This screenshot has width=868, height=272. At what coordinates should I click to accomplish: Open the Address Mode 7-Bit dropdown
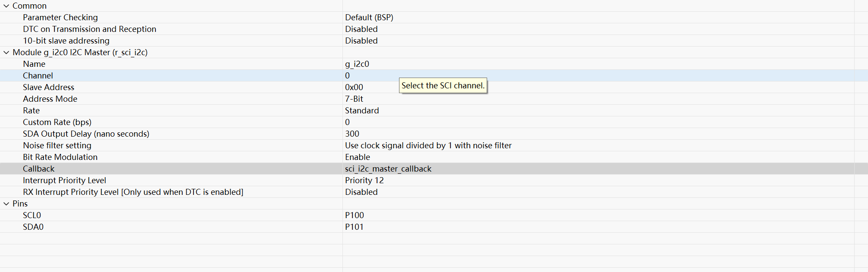point(598,99)
